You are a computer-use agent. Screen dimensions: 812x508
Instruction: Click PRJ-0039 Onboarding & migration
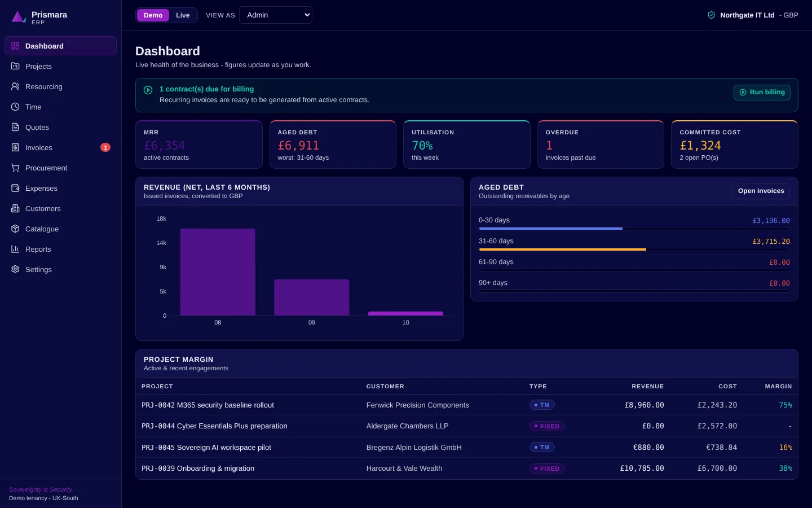coord(198,468)
